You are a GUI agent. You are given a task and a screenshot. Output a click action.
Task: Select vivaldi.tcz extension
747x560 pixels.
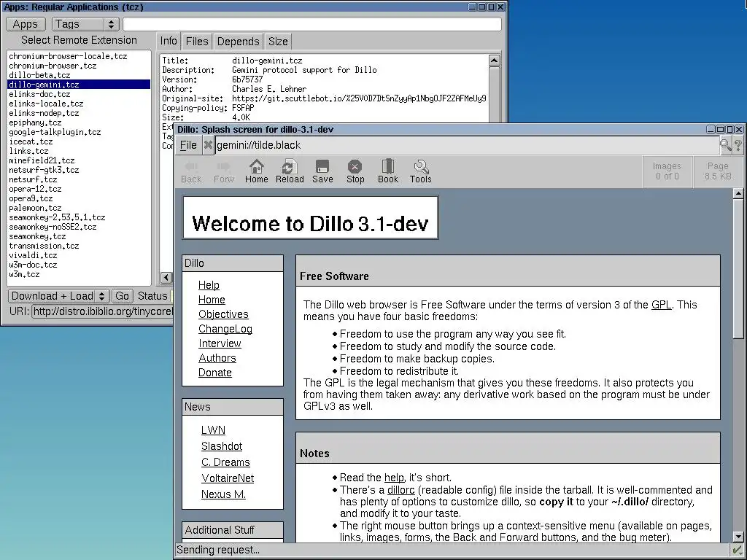[x=79, y=255]
